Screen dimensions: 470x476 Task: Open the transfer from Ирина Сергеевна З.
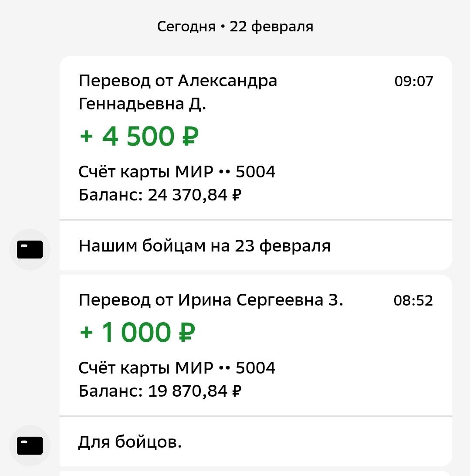click(x=211, y=300)
